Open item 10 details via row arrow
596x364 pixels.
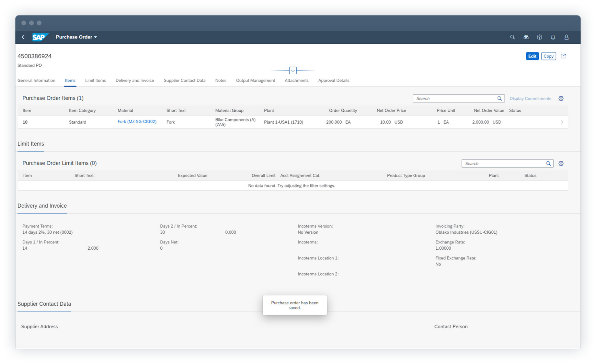562,122
